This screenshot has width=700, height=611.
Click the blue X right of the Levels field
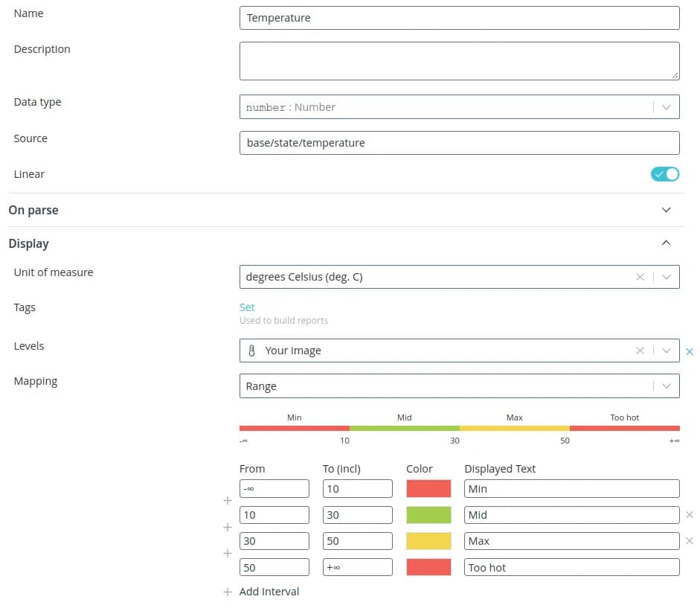pos(689,351)
